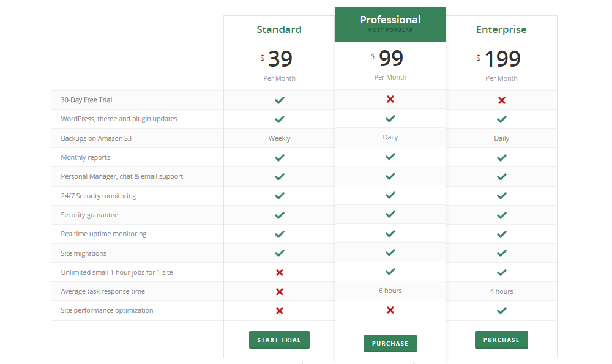
Task: Click Standard's 30-Day Free Trial checkmark
Action: [x=280, y=100]
